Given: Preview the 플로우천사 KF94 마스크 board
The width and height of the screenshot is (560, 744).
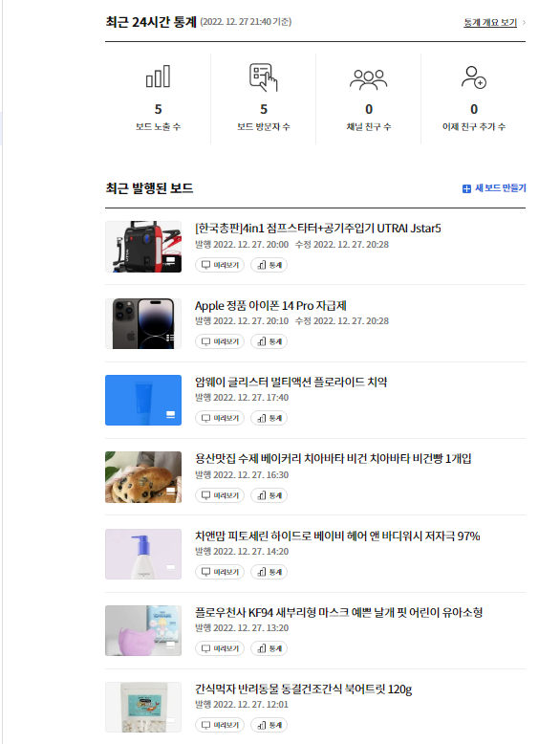Looking at the screenshot, I should 220,648.
